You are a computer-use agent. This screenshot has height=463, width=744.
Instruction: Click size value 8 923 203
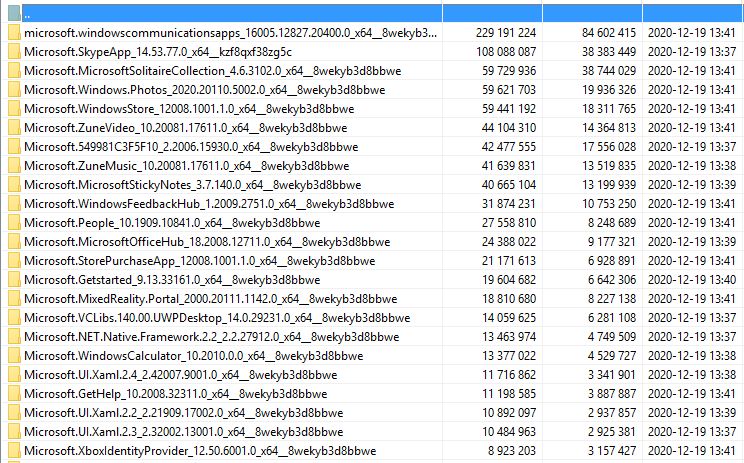(512, 451)
